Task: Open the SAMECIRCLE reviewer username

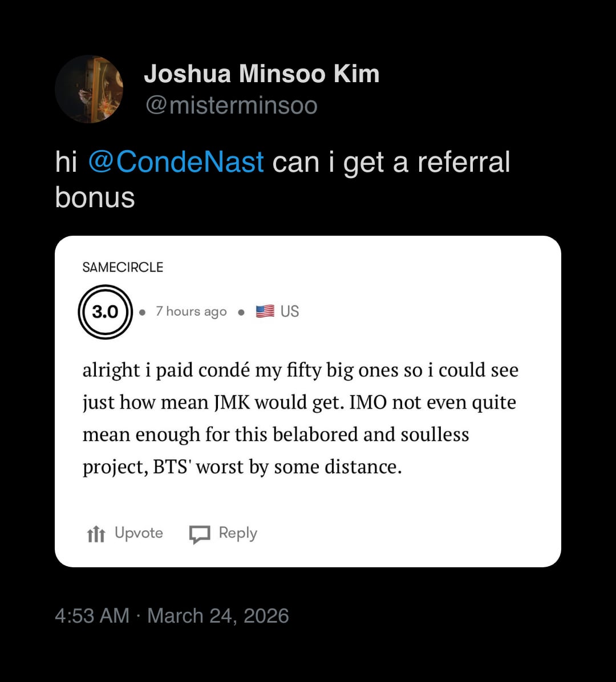Action: click(123, 267)
